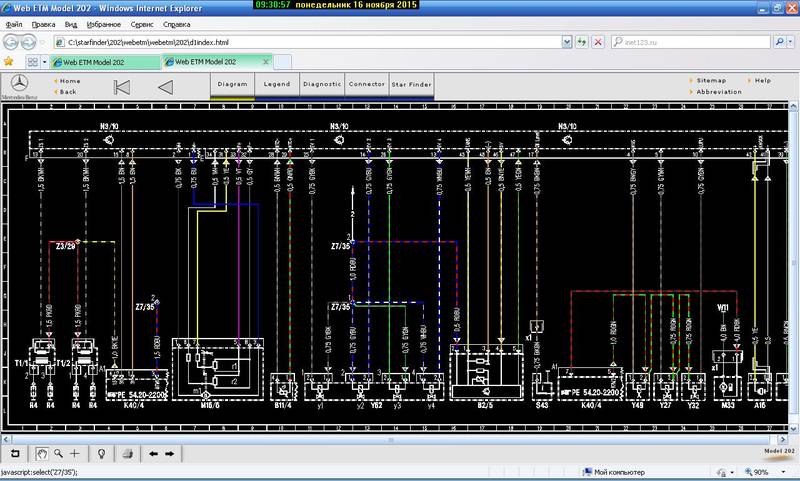Click the print icon in bottom toolbar
Image resolution: width=800 pixels, height=481 pixels.
(x=128, y=453)
